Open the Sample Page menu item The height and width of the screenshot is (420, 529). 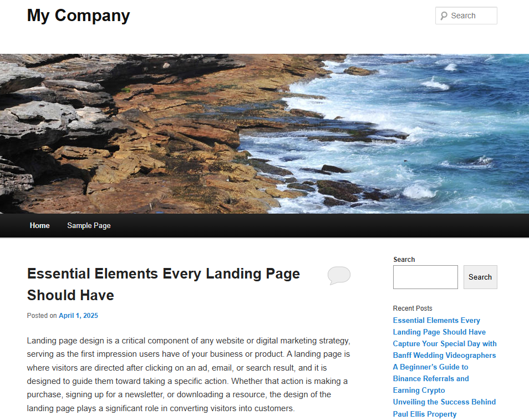tap(89, 225)
